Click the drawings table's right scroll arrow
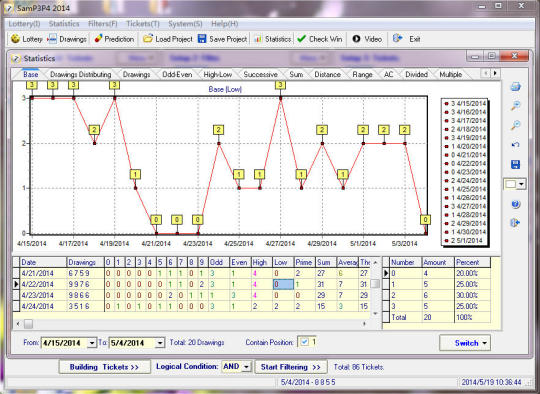This screenshot has width=540, height=394. click(x=364, y=324)
